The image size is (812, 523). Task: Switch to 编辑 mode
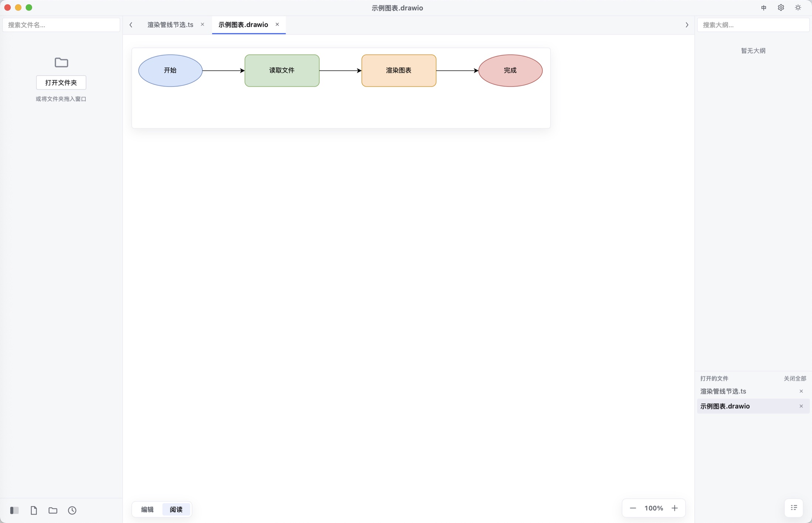point(147,509)
